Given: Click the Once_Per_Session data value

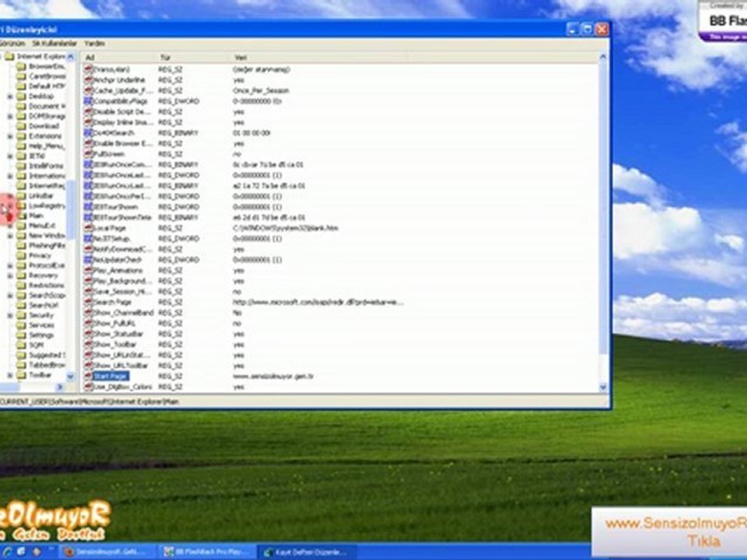Looking at the screenshot, I should pos(261,90).
